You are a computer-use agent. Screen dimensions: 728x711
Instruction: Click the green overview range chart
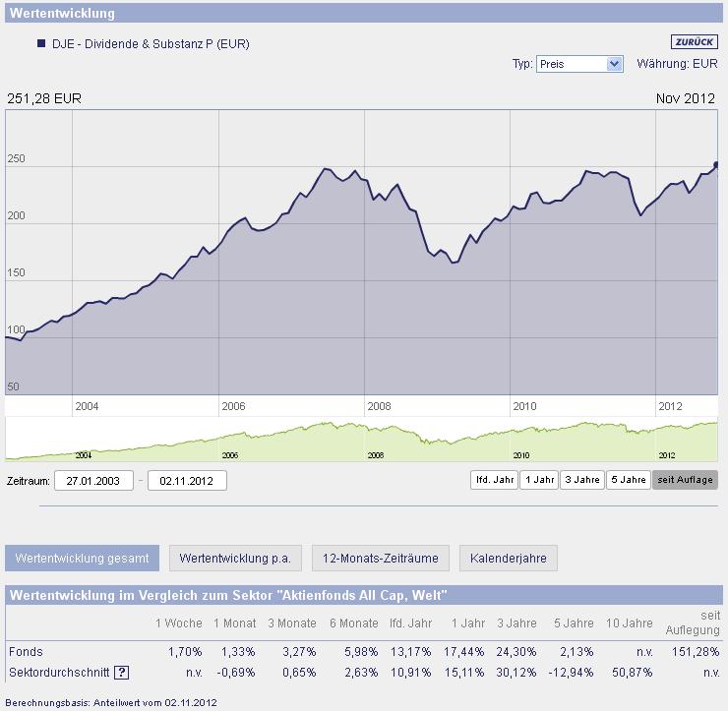361,439
